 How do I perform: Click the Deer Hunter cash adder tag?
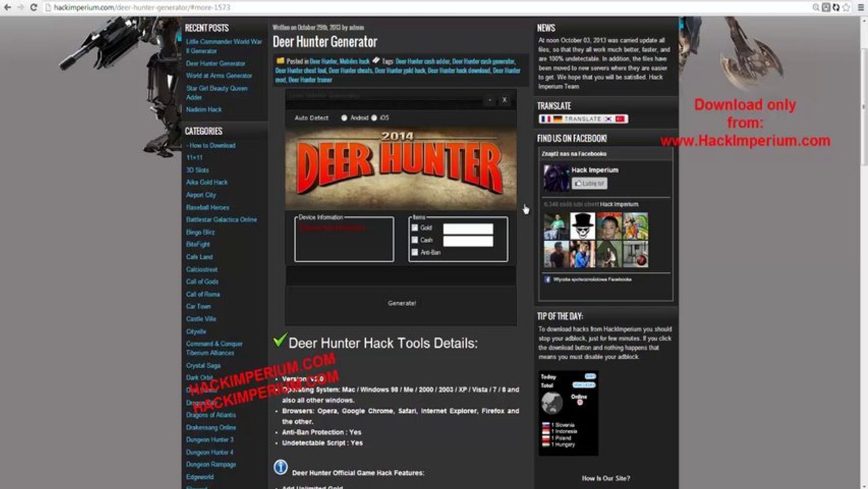(422, 61)
